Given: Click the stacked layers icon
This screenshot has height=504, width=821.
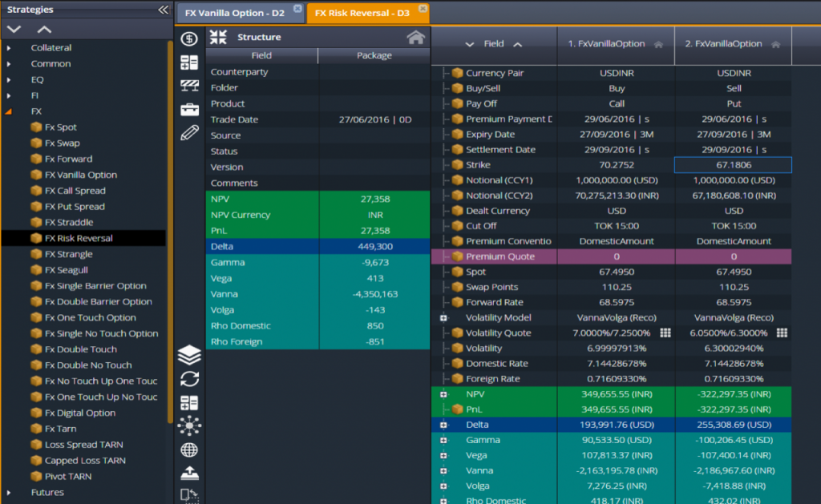Looking at the screenshot, I should pyautogui.click(x=189, y=355).
